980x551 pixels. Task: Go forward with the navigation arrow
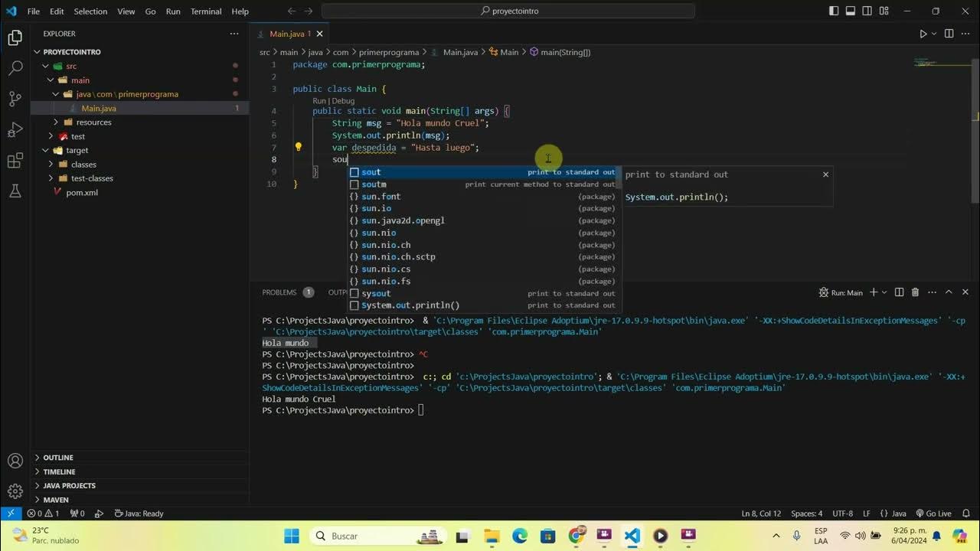pyautogui.click(x=309, y=11)
